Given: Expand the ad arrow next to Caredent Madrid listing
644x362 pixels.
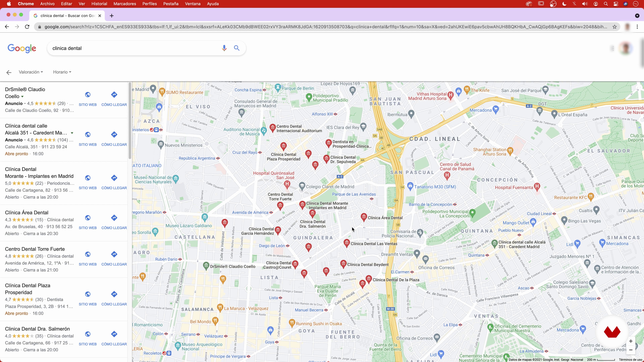Looking at the screenshot, I should coord(72,133).
